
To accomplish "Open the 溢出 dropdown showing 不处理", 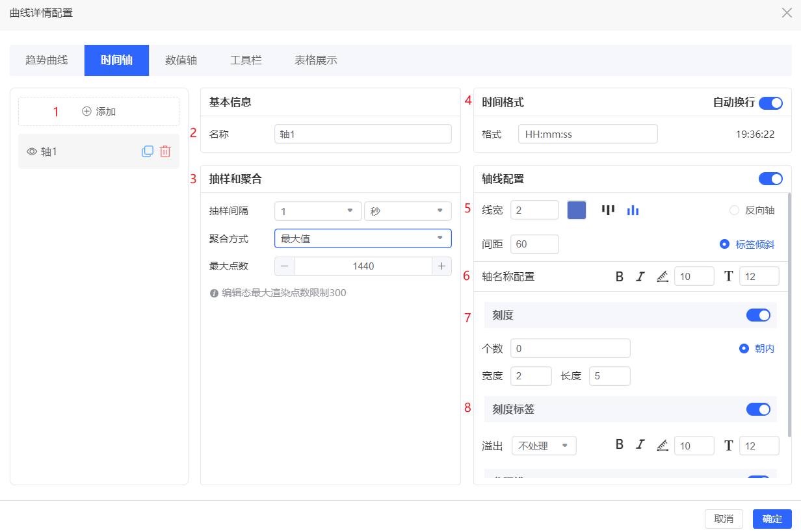I will [x=544, y=446].
